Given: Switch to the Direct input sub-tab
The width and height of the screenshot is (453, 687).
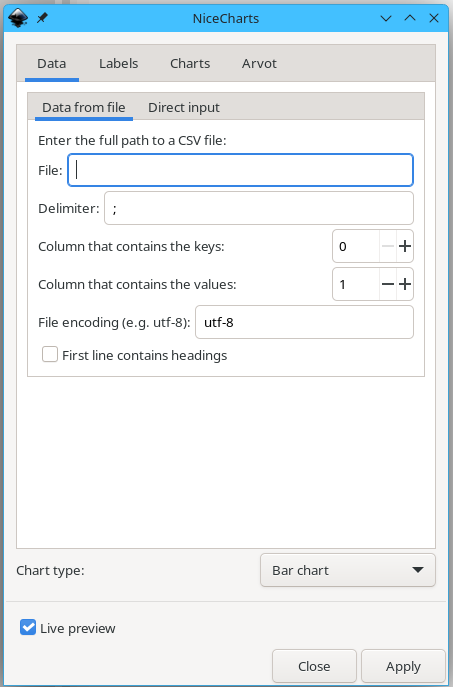Looking at the screenshot, I should (184, 107).
